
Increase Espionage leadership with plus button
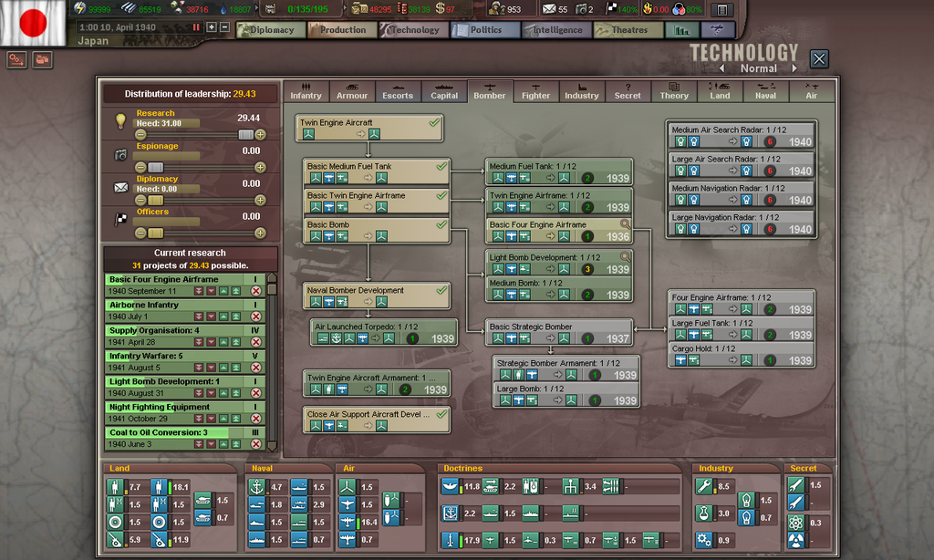260,168
